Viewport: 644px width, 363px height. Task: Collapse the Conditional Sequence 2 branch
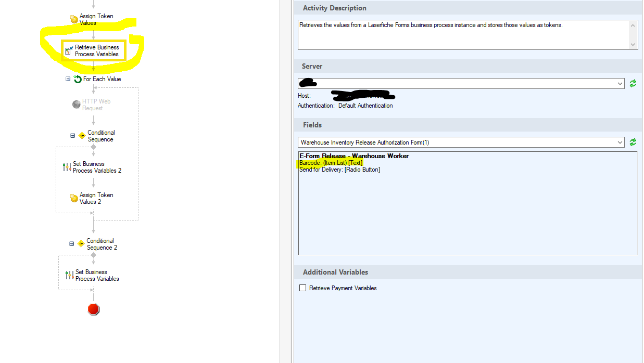(72, 244)
